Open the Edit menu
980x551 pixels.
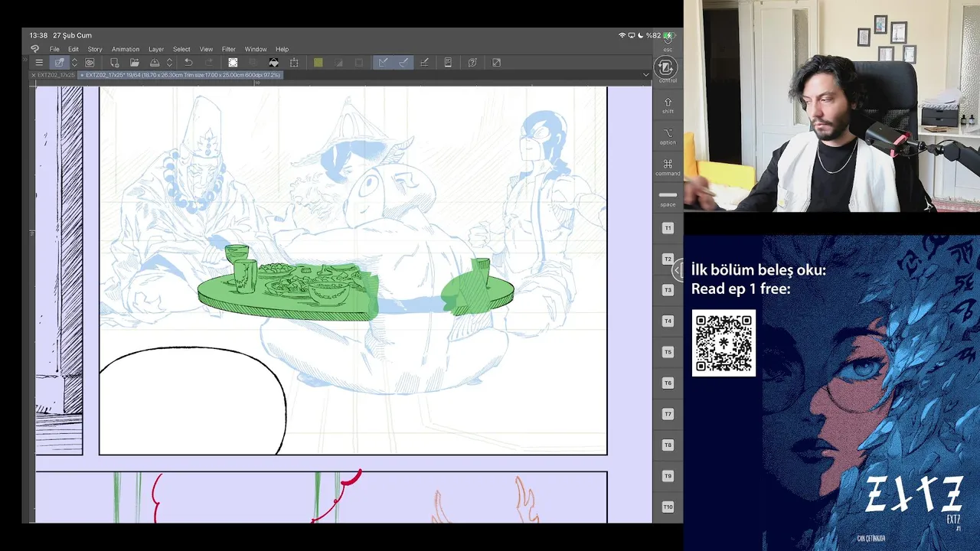tap(73, 49)
